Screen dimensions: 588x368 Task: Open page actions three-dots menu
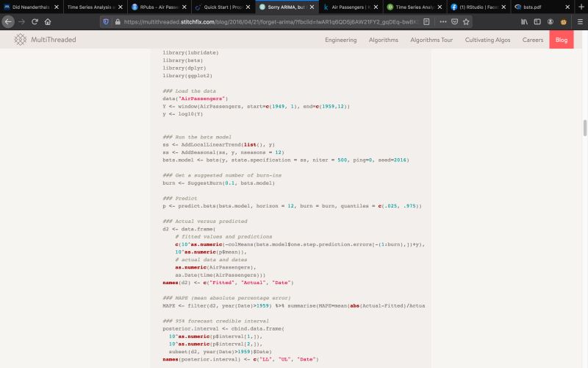(443, 22)
